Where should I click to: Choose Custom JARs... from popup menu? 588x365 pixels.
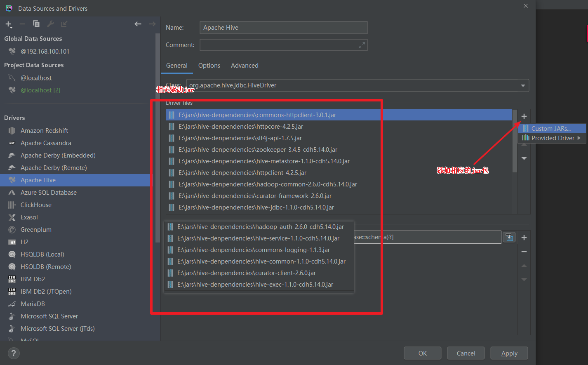(x=552, y=129)
